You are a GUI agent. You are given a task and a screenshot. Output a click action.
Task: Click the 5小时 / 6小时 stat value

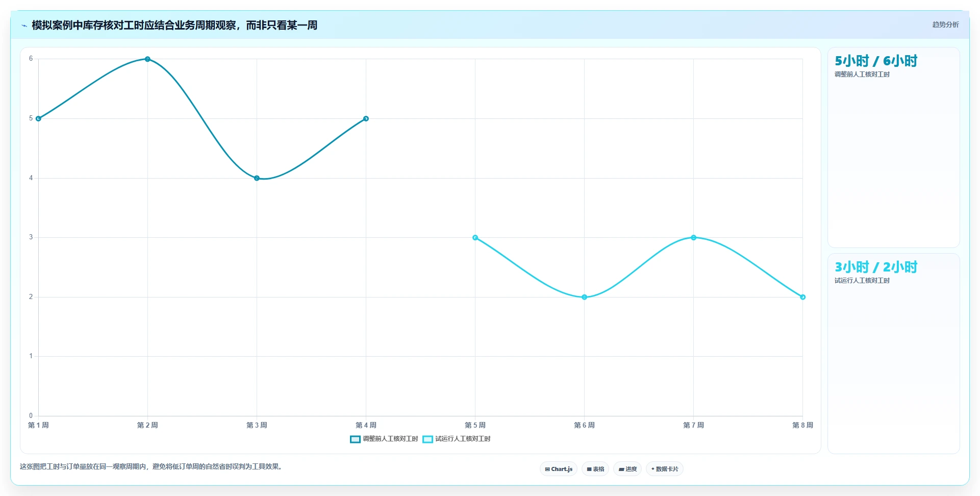875,61
